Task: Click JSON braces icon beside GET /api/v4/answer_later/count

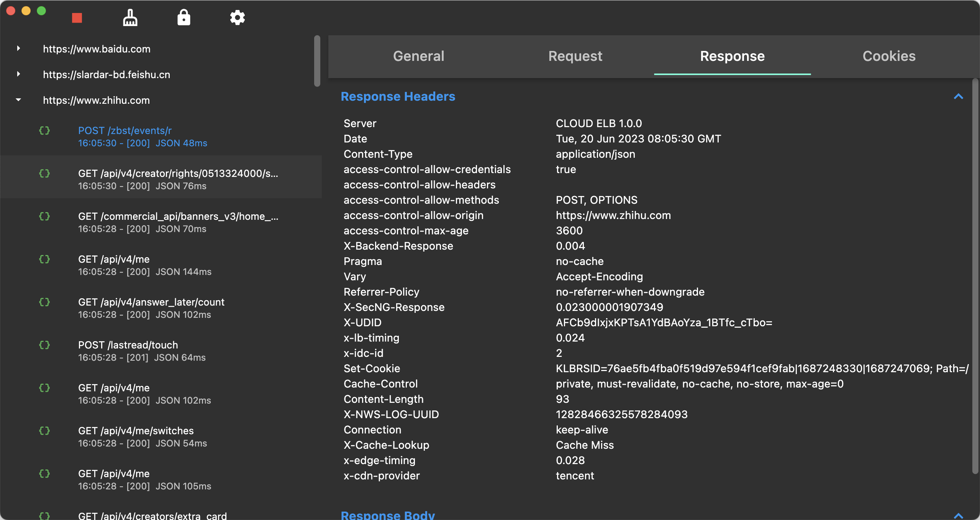Action: [x=44, y=302]
